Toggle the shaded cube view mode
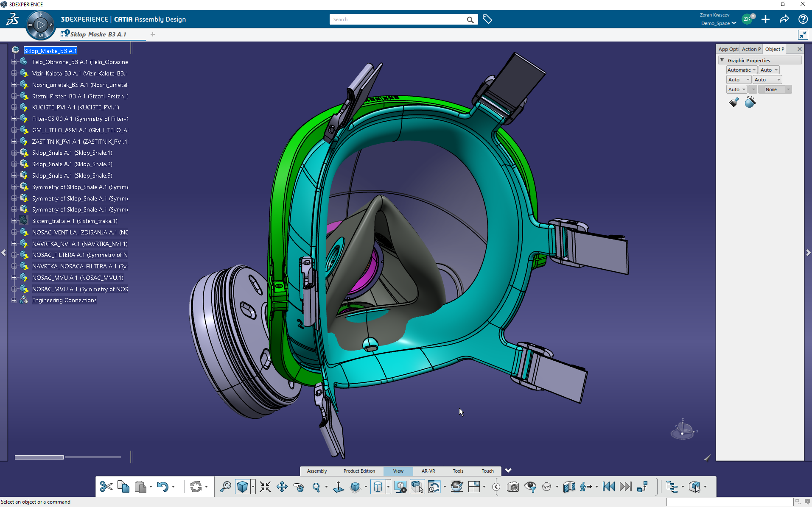This screenshot has height=507, width=812. (242, 487)
